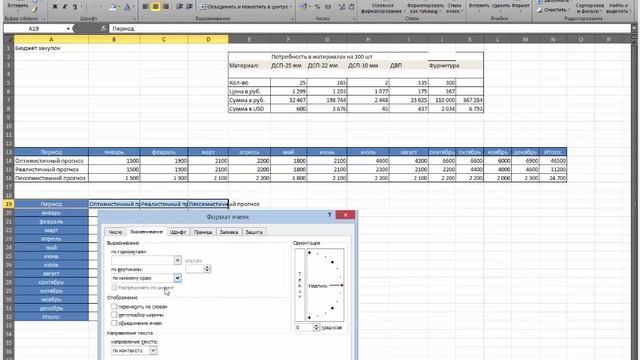Click the Name Box showing A19
This screenshot has height=360, width=640.
(34, 29)
